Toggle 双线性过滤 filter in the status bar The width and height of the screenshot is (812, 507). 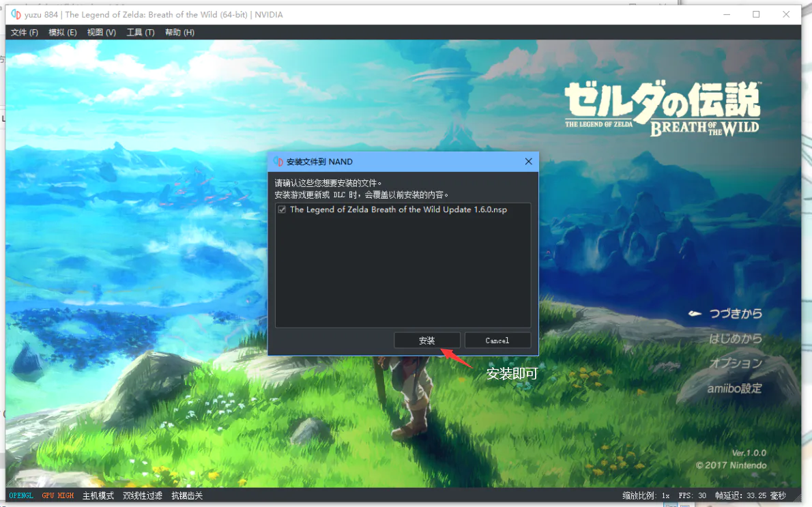(x=143, y=495)
